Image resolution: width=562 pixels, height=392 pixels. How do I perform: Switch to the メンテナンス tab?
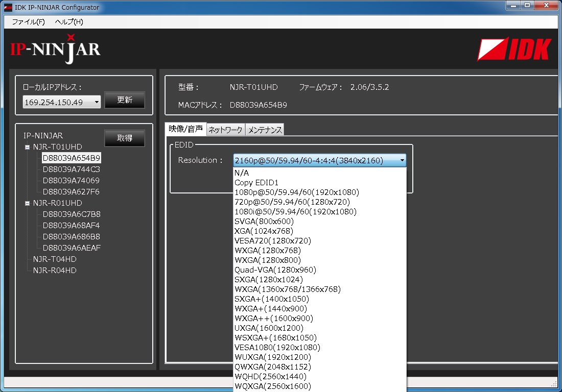point(265,130)
